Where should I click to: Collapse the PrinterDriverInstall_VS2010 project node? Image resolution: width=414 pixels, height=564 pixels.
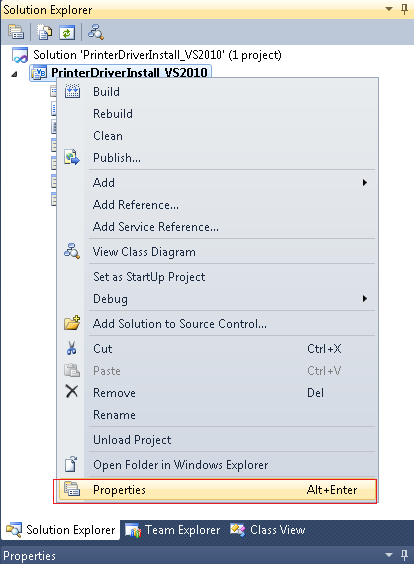[x=14, y=74]
